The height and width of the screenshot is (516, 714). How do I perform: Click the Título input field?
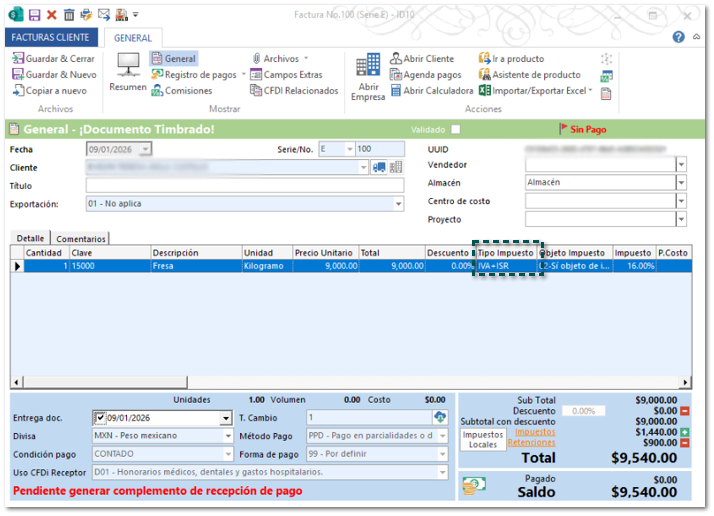coord(243,186)
